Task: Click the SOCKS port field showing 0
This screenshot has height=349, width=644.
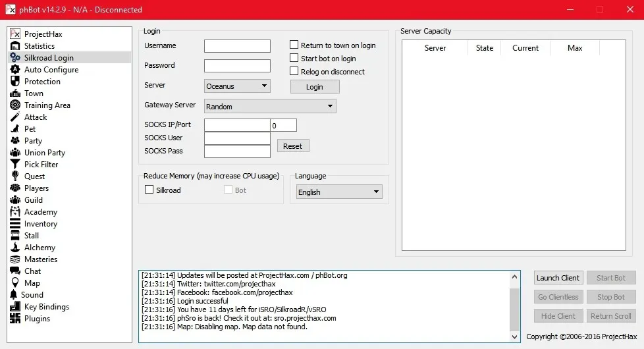Action: 283,125
